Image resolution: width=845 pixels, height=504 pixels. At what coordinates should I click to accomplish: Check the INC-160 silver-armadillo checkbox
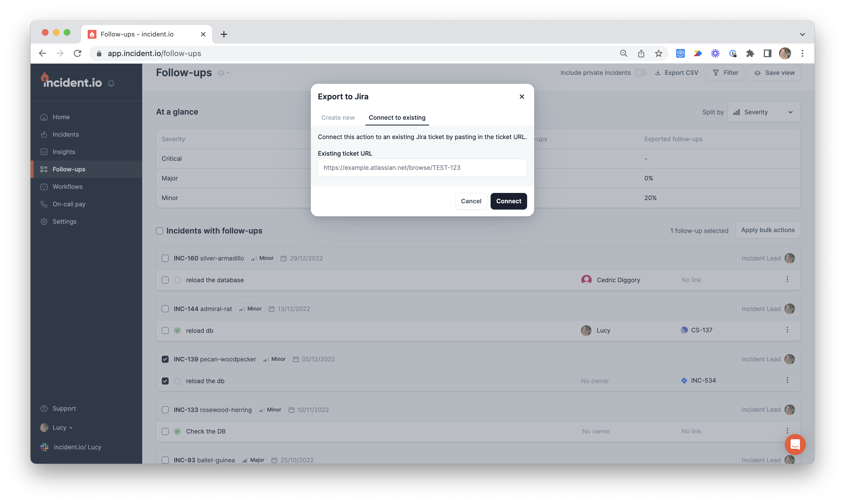tap(165, 258)
